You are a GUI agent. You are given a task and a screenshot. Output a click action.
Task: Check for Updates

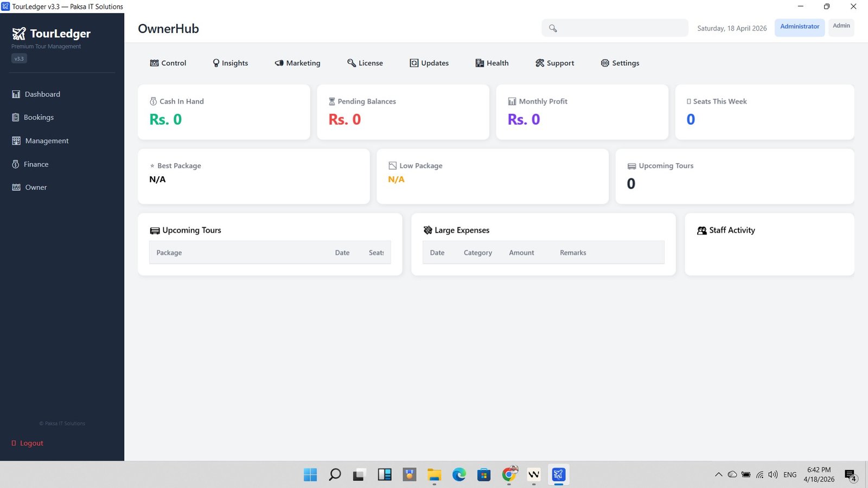coord(429,63)
